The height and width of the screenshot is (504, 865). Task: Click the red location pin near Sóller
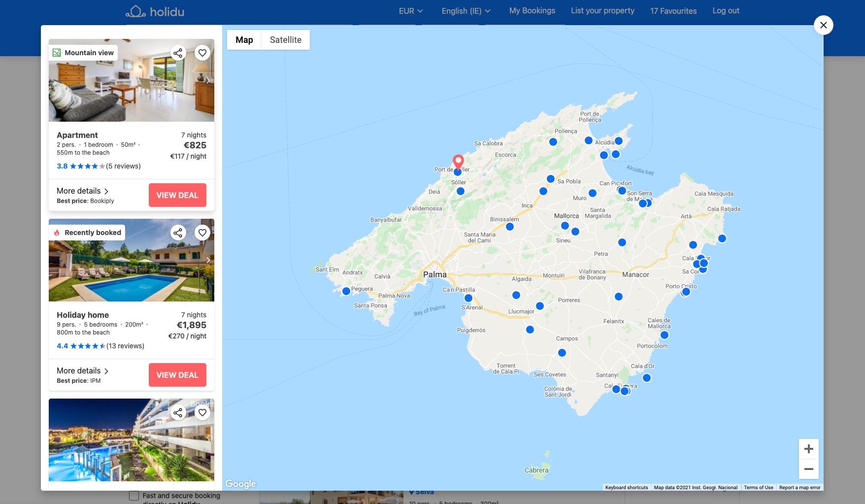458,161
